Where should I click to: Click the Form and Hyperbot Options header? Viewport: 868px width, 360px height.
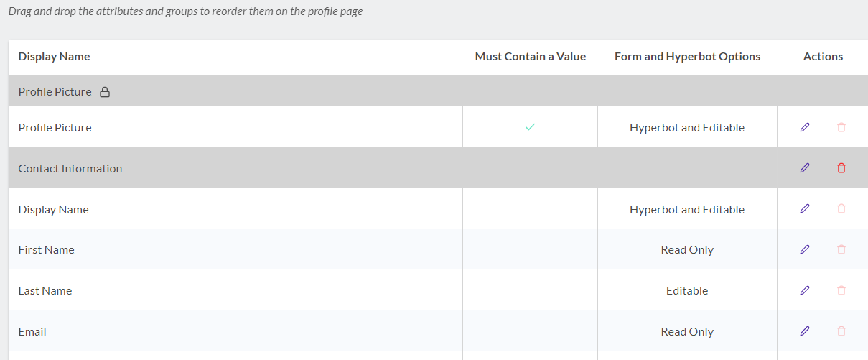[687, 57]
